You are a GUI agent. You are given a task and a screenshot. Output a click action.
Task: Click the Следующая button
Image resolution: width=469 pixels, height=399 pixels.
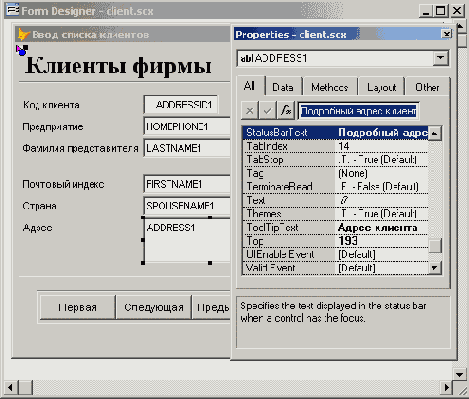tap(154, 307)
